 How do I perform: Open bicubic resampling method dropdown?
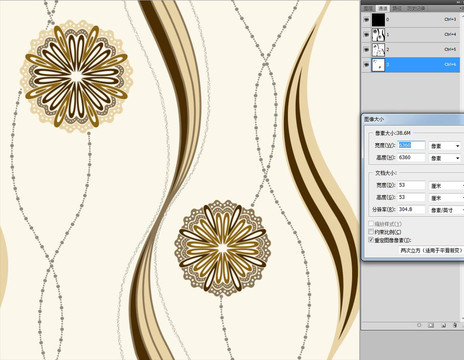pyautogui.click(x=431, y=250)
